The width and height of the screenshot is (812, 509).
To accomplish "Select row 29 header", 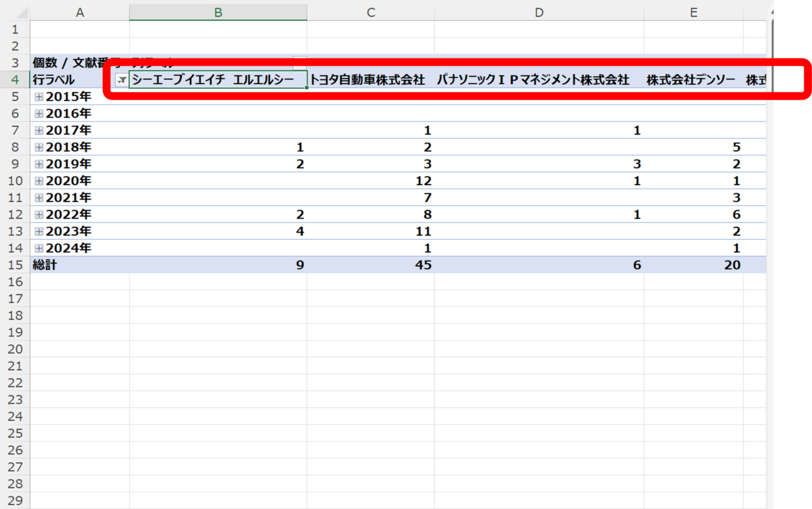I will (15, 501).
